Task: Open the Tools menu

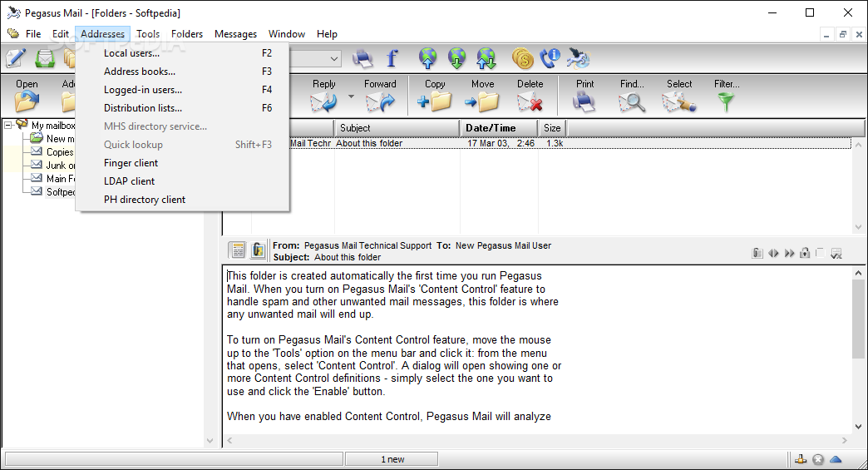Action: coord(148,34)
